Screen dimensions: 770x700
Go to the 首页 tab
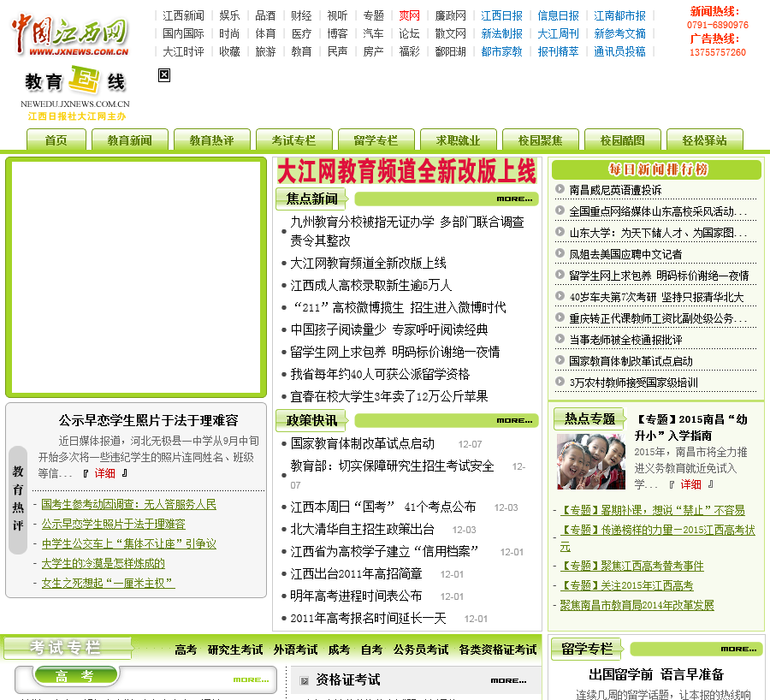(56, 139)
